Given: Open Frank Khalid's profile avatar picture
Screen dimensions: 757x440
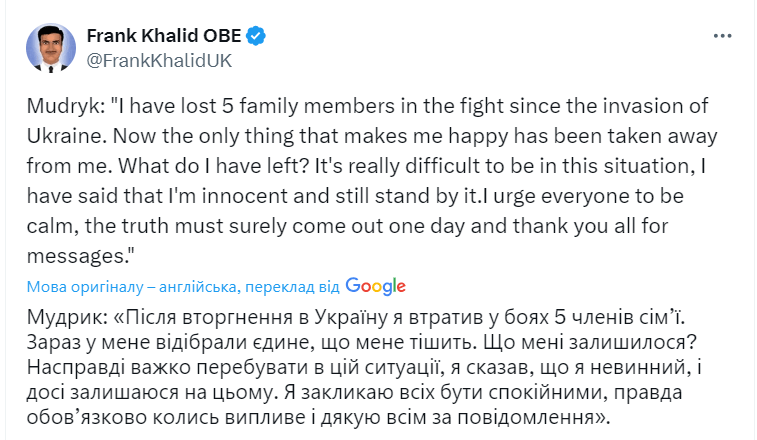Looking at the screenshot, I should click(51, 47).
